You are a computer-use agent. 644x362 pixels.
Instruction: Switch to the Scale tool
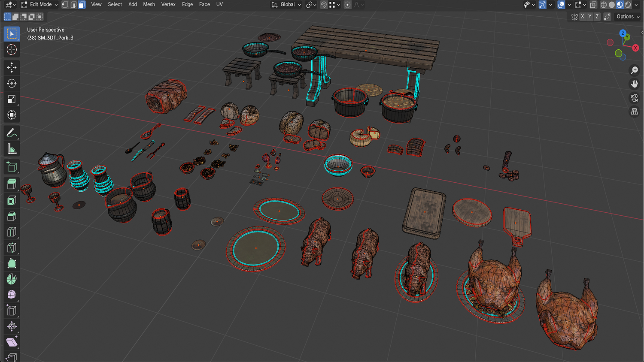point(12,99)
